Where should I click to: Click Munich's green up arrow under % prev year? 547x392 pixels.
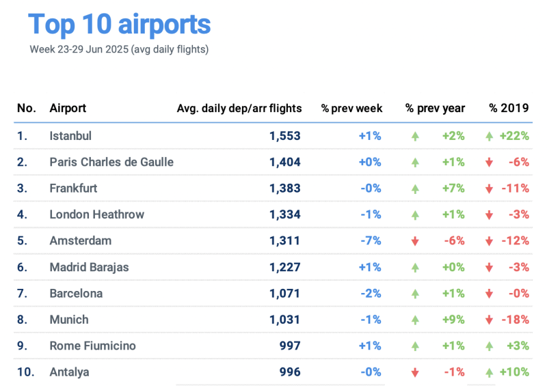click(414, 320)
